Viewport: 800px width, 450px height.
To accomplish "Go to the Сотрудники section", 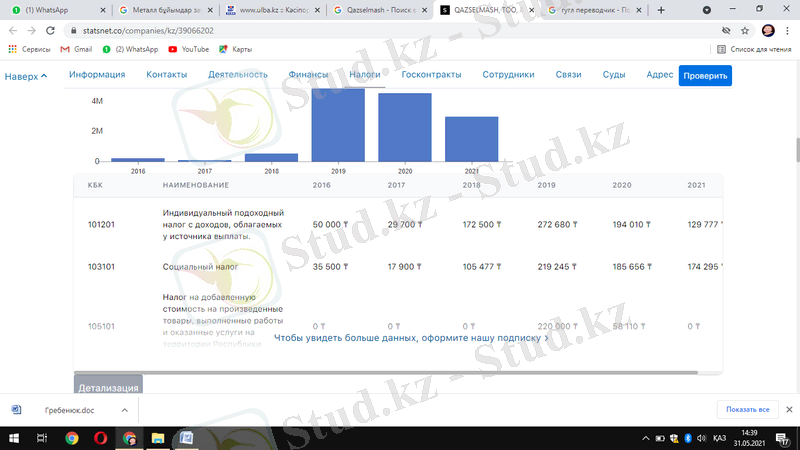I will pyautogui.click(x=509, y=74).
